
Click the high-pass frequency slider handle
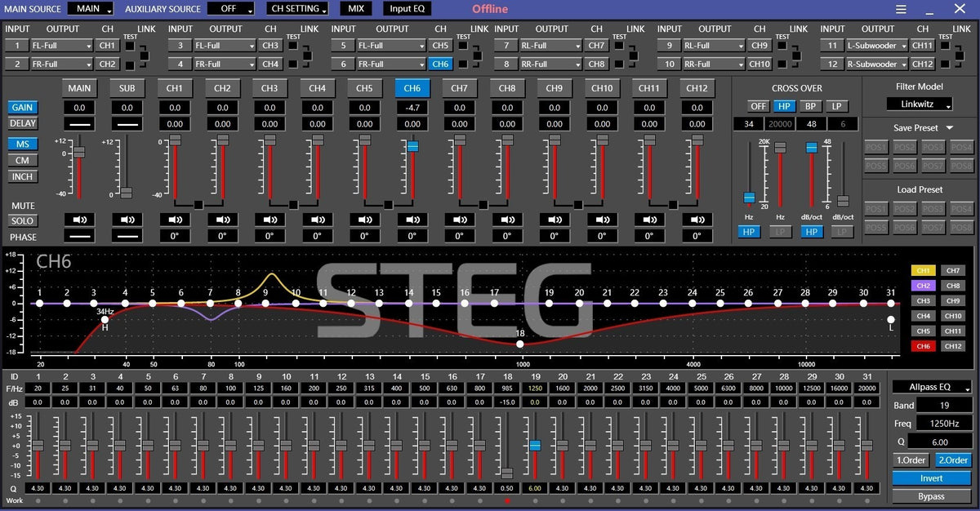pyautogui.click(x=749, y=198)
